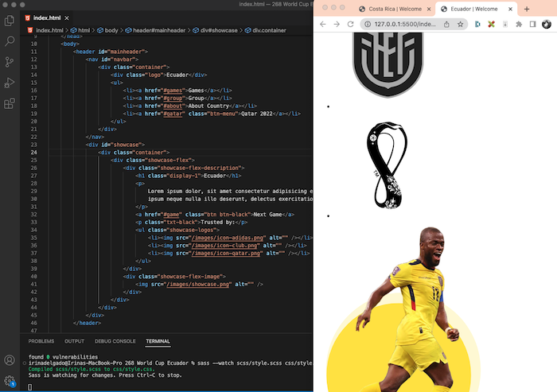
Task: Click line number 24 in the editor gutter
Action: [x=33, y=153]
